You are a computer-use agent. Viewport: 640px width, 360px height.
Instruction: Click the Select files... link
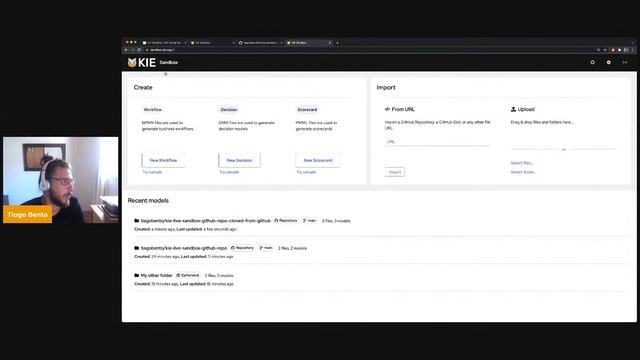click(x=522, y=163)
